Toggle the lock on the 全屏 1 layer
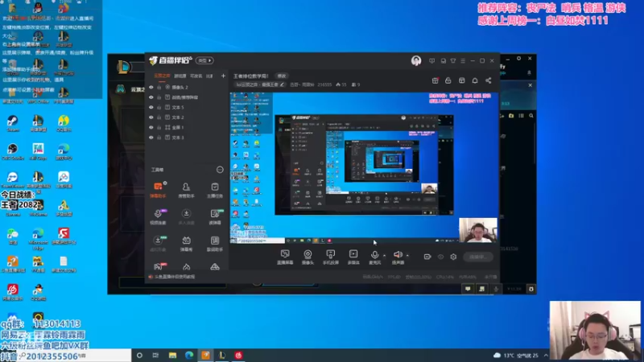This screenshot has width=644, height=362. point(159,128)
